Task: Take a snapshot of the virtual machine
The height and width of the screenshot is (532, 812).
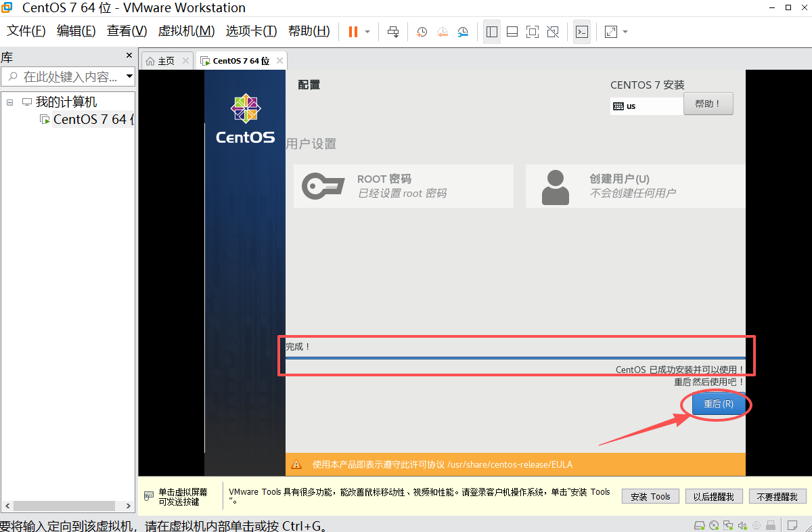Action: (422, 32)
